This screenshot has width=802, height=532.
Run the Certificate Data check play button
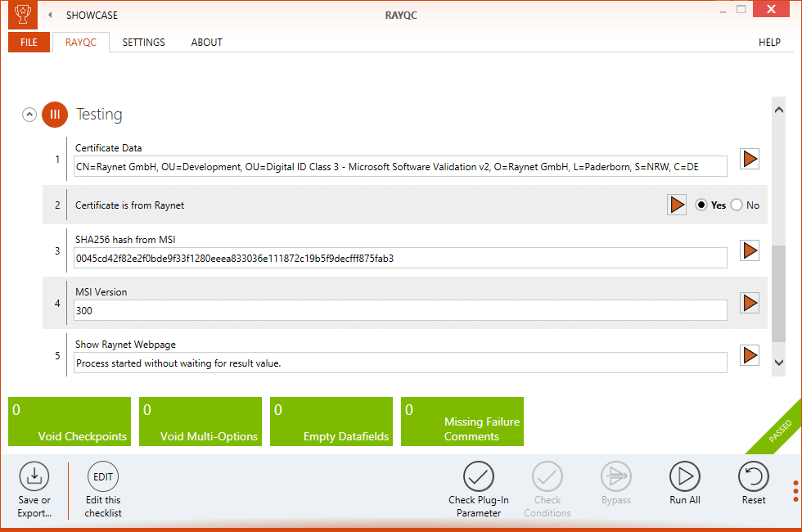coord(750,159)
